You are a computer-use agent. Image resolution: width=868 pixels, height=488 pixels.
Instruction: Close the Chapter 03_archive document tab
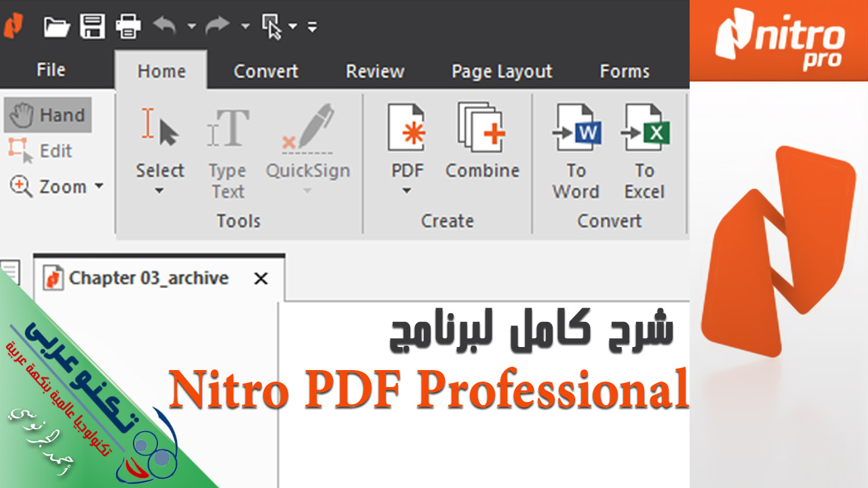tap(260, 279)
